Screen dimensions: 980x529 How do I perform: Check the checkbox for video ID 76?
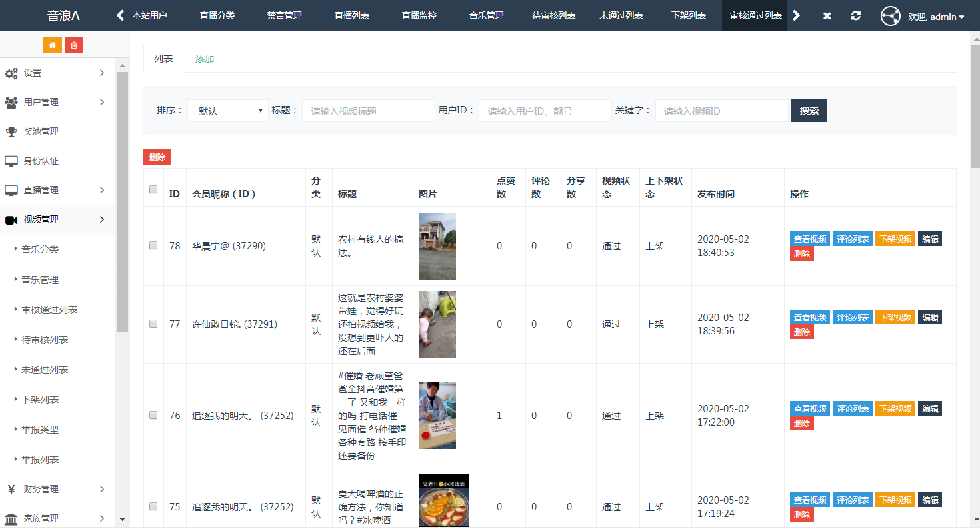[153, 415]
